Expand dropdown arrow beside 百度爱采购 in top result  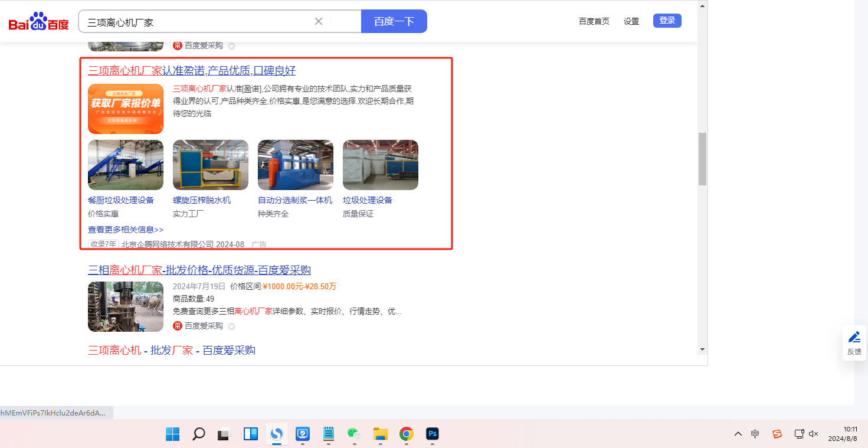click(232, 46)
